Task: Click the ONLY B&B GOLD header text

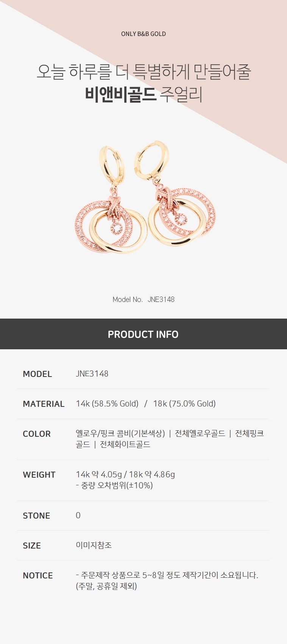Action: (143, 34)
